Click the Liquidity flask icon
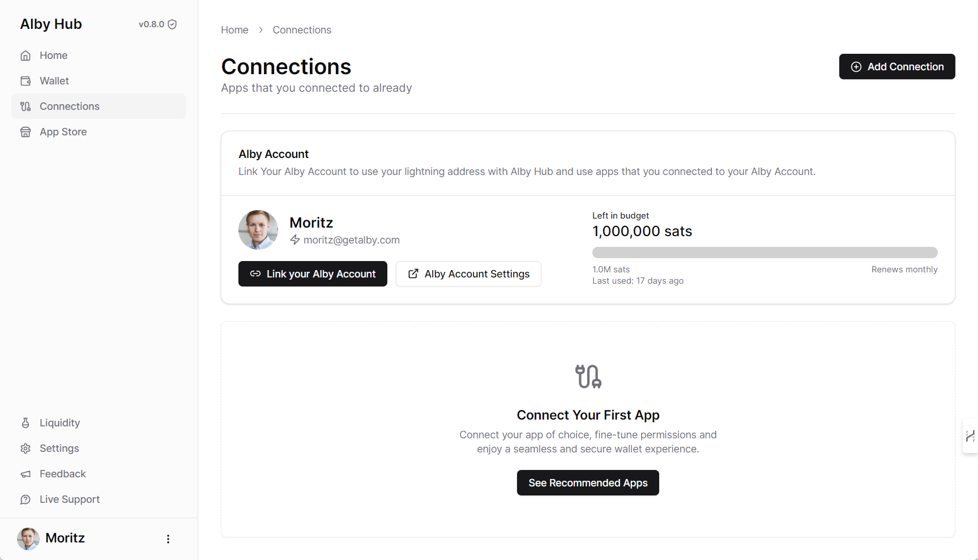Viewport: 978px width, 560px height. (x=25, y=423)
